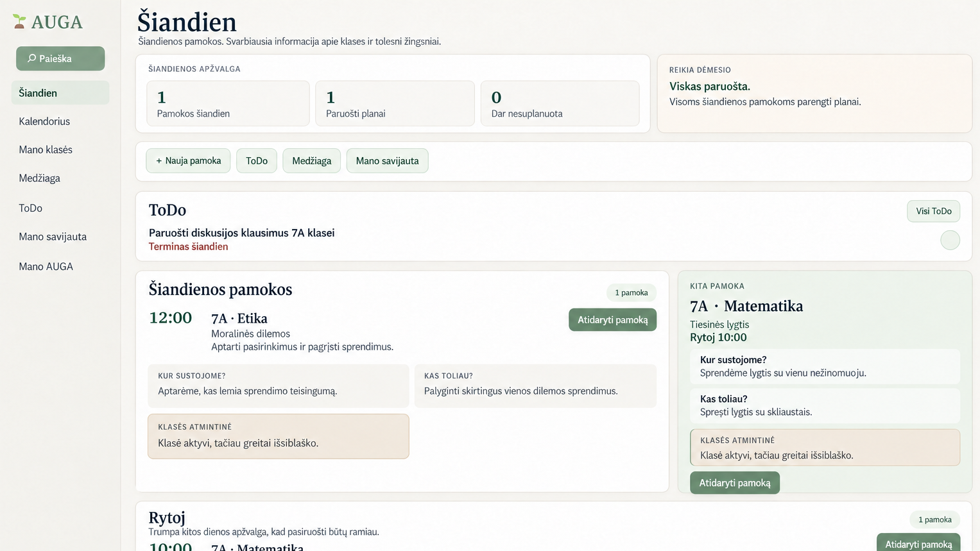Click the '1 pamoka' badge in Šiandienos pamokos
Viewport: 980px width, 551px height.
click(x=632, y=292)
